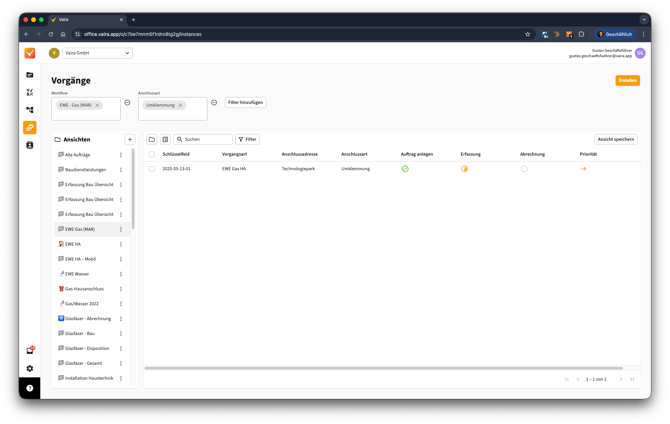Select row 2025-05-13-01 checkbox
This screenshot has width=670, height=424.
[x=152, y=169]
